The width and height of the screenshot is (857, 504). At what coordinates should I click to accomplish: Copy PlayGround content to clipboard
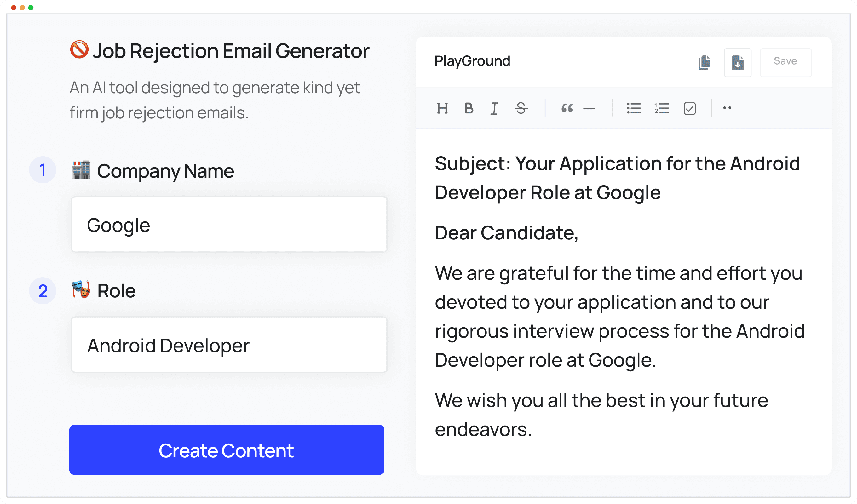pos(704,63)
